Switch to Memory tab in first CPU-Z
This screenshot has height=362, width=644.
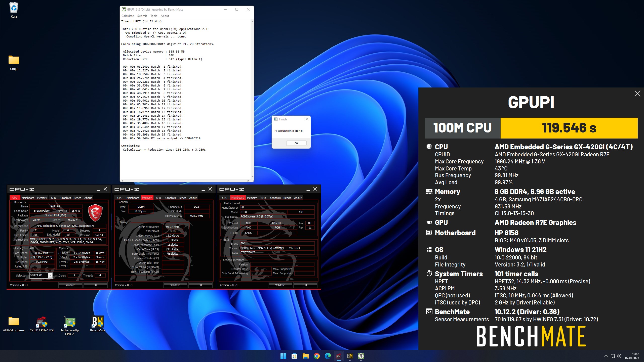point(42,198)
